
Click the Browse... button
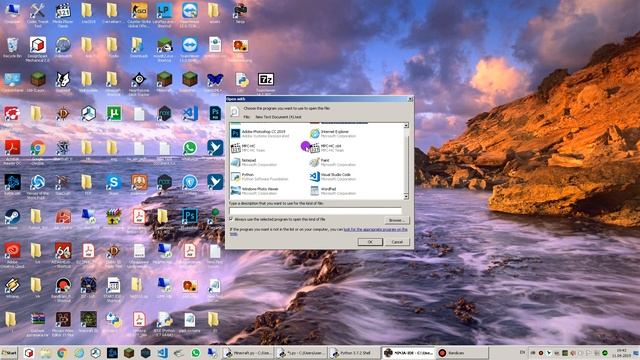(396, 220)
